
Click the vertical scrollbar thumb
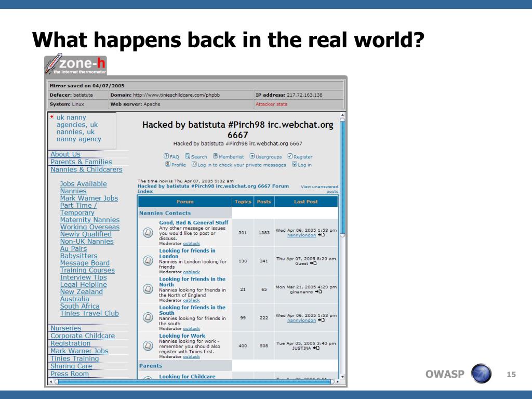pos(342,178)
